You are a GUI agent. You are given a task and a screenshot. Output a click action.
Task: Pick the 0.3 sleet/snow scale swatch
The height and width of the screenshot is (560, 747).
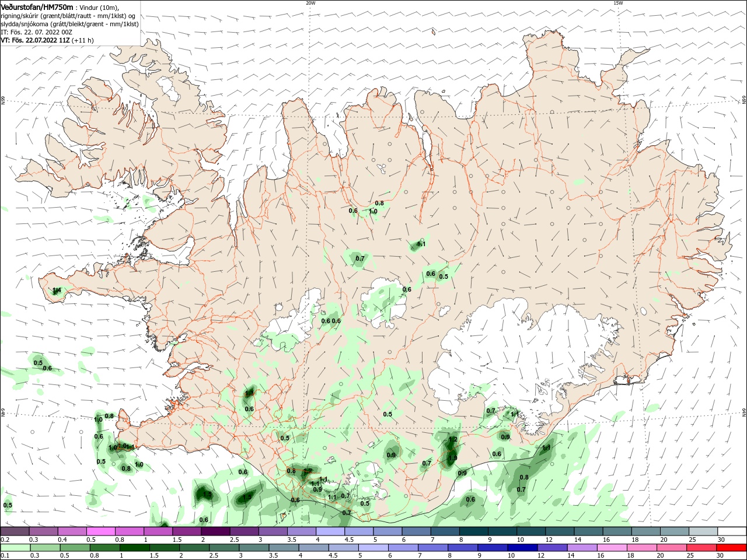43,531
